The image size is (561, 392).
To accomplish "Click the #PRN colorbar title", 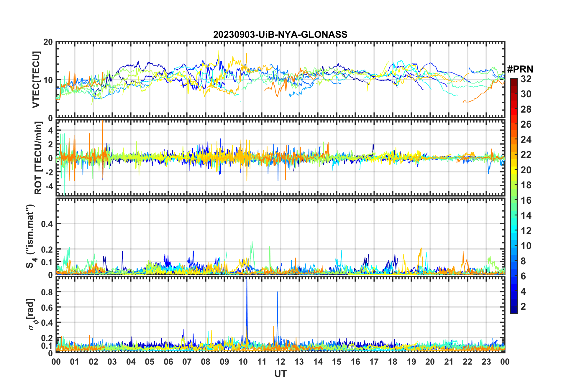I will (520, 69).
